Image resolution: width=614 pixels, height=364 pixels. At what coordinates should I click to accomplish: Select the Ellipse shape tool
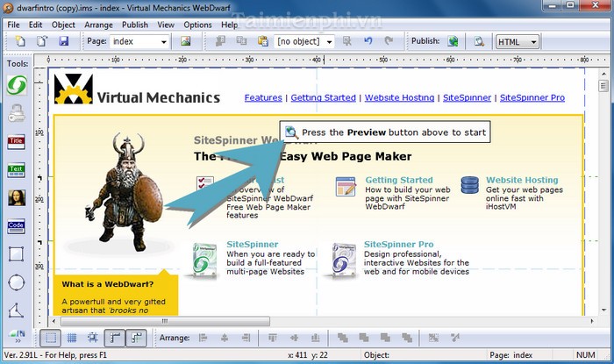16,282
